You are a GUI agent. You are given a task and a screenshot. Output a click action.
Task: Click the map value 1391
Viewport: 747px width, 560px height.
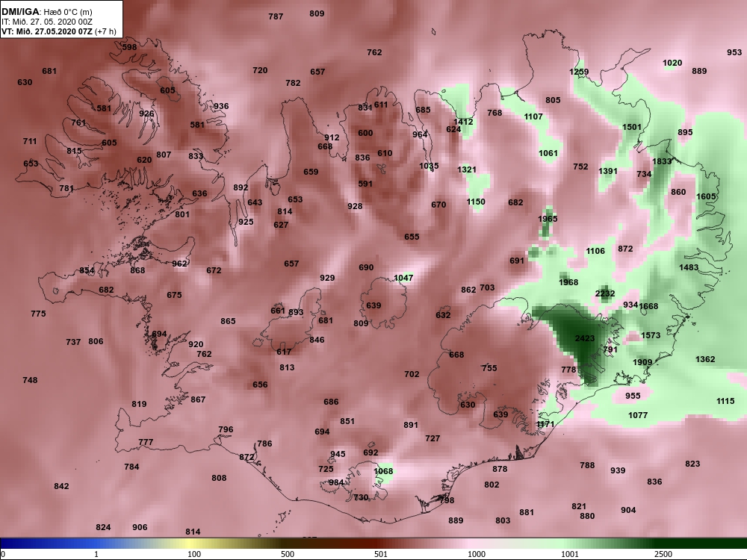click(608, 171)
